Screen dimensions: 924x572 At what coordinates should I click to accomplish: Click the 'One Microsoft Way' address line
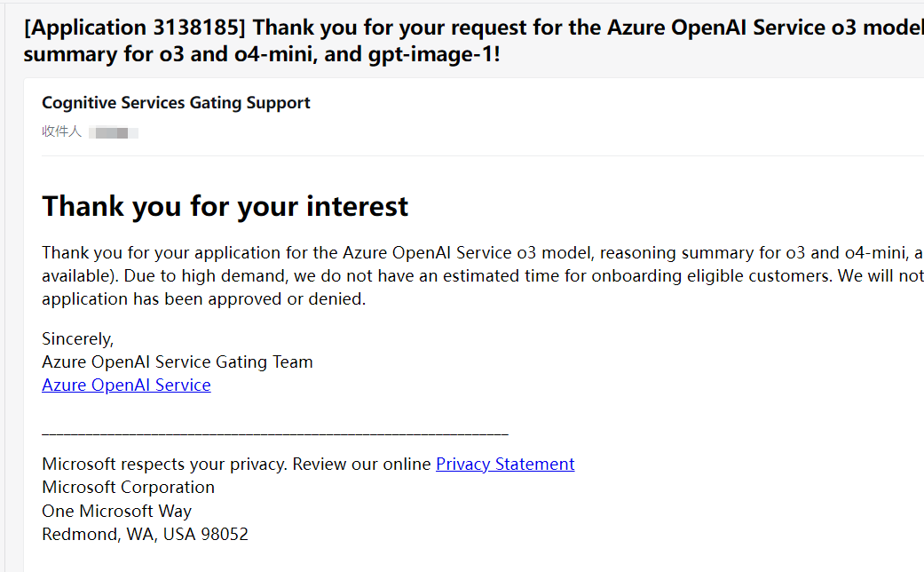coord(116,512)
